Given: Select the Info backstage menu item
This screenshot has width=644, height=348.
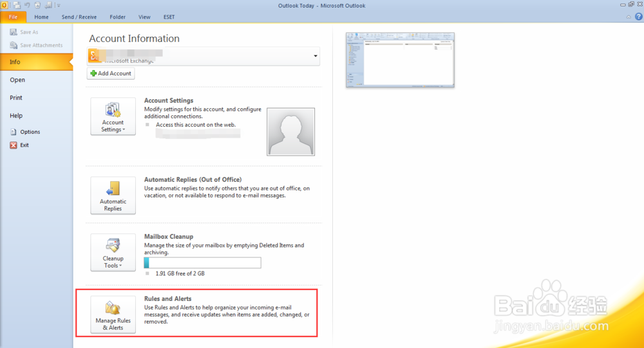Looking at the screenshot, I should pos(36,62).
